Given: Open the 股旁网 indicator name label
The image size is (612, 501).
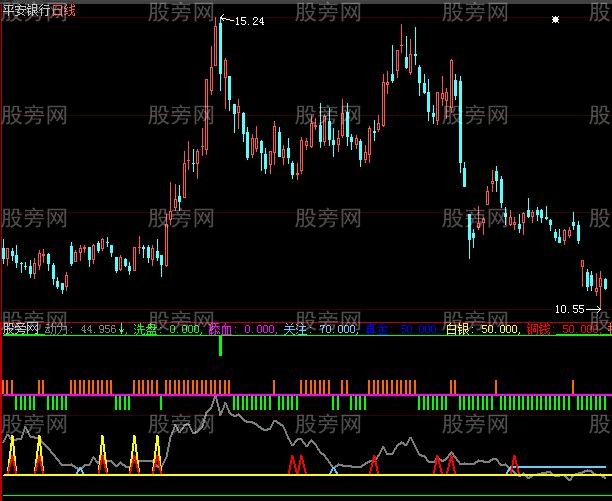Looking at the screenshot, I should 20,328.
